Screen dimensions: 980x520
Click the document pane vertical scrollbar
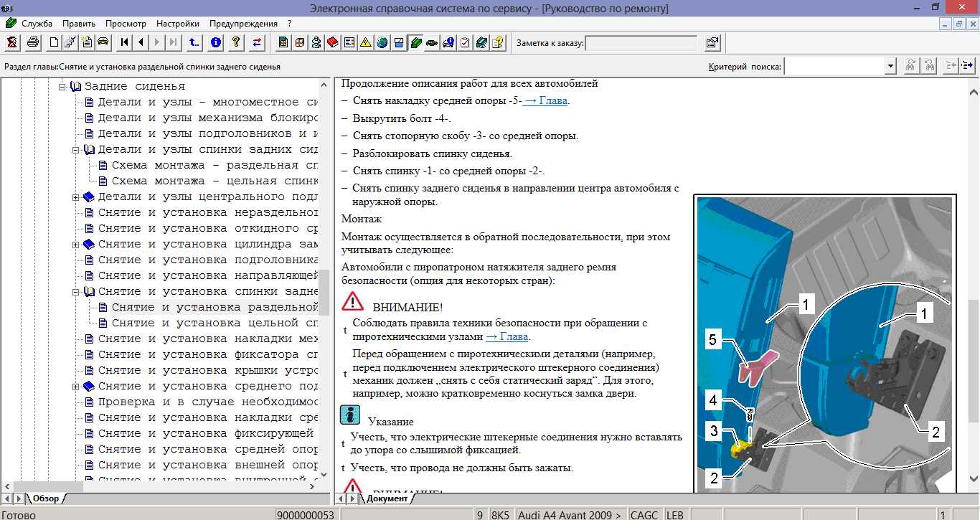tap(973, 285)
